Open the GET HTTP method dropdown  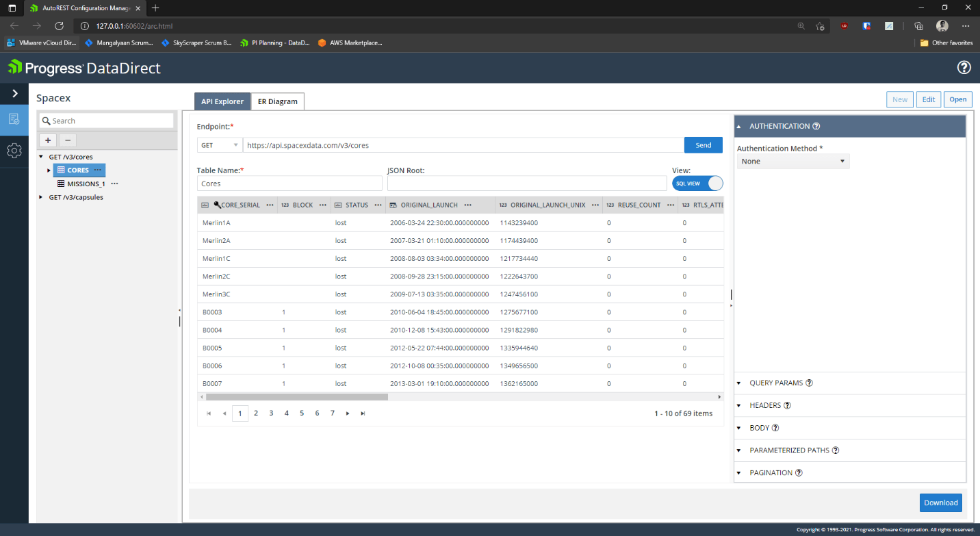click(219, 145)
